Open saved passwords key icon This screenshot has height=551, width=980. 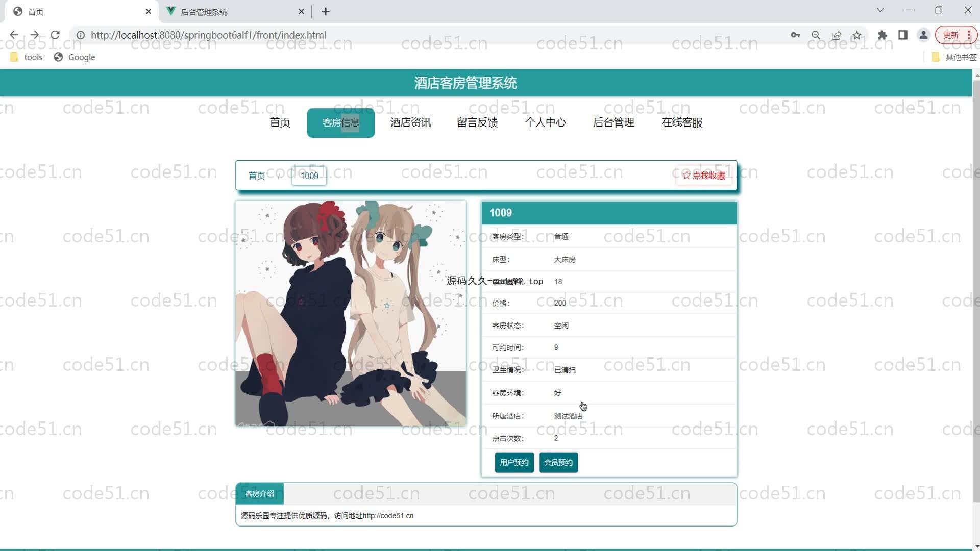[x=795, y=35]
